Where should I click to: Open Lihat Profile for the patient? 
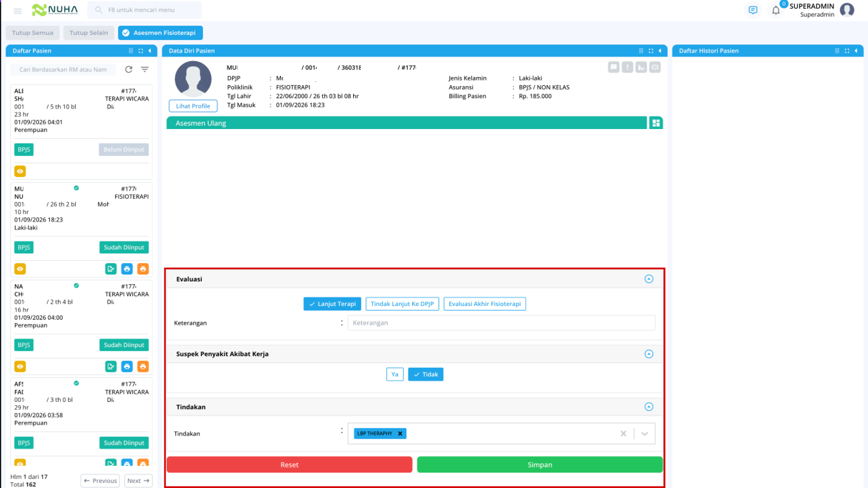click(193, 106)
